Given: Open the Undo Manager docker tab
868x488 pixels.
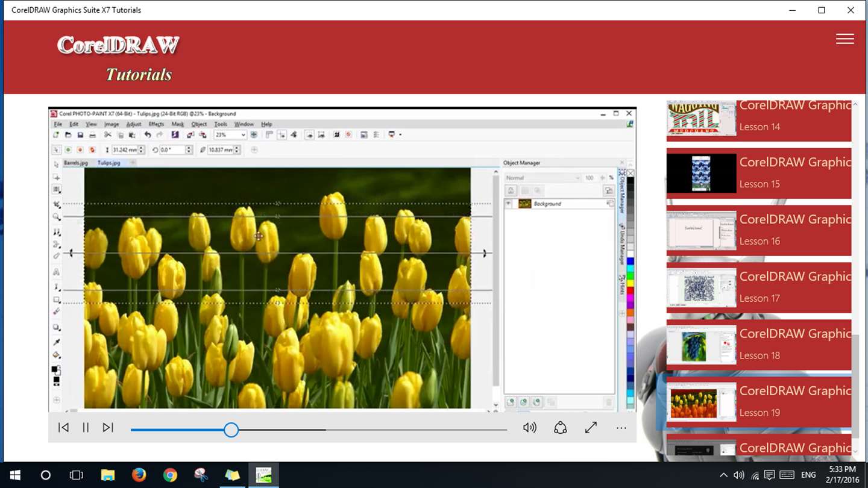Looking at the screenshot, I should (621, 244).
